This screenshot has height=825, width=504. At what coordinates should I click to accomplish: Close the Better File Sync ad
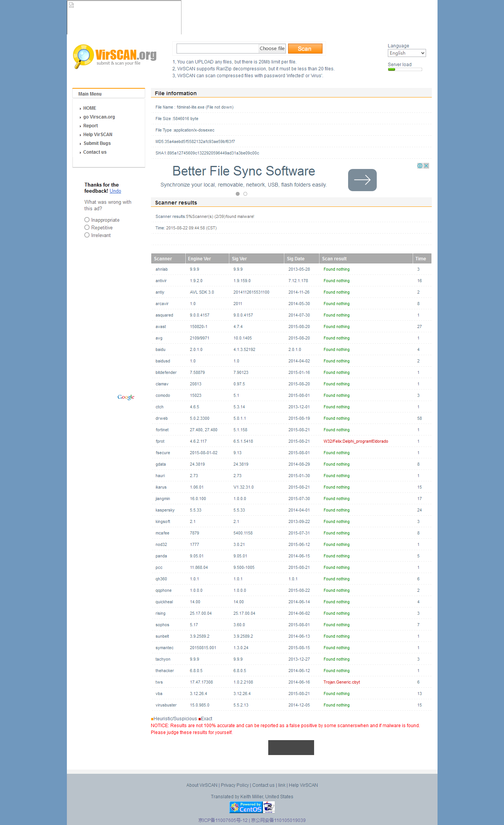[x=426, y=166]
